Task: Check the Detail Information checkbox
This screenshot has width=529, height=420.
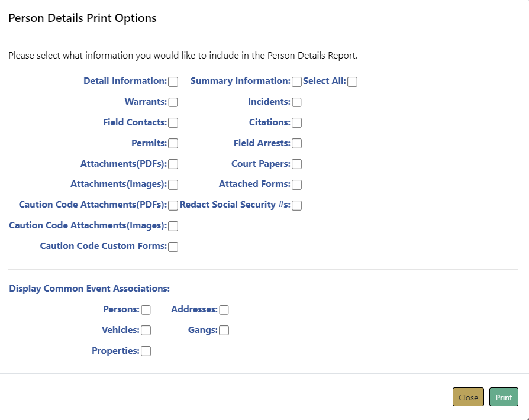Action: click(173, 82)
